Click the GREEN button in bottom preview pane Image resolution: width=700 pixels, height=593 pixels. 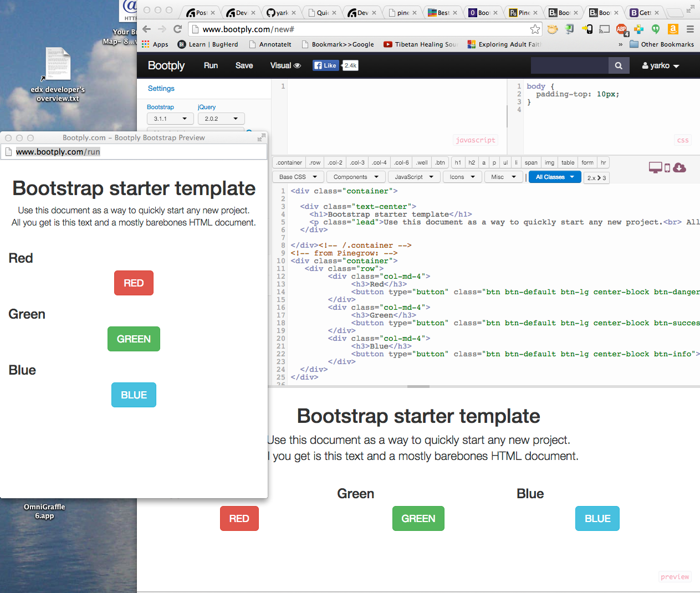[x=418, y=519]
